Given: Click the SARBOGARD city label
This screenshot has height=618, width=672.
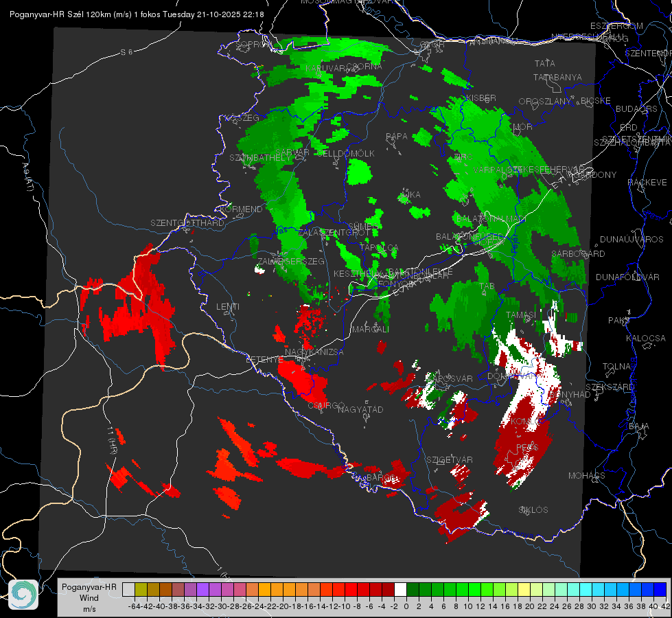Looking at the screenshot, I should 578,254.
